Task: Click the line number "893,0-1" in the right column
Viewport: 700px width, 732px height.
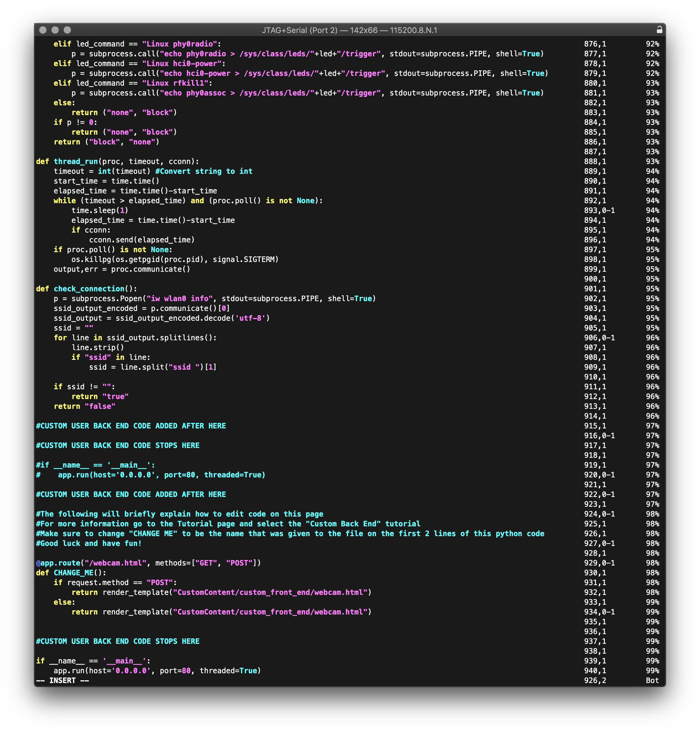Action: [x=599, y=211]
